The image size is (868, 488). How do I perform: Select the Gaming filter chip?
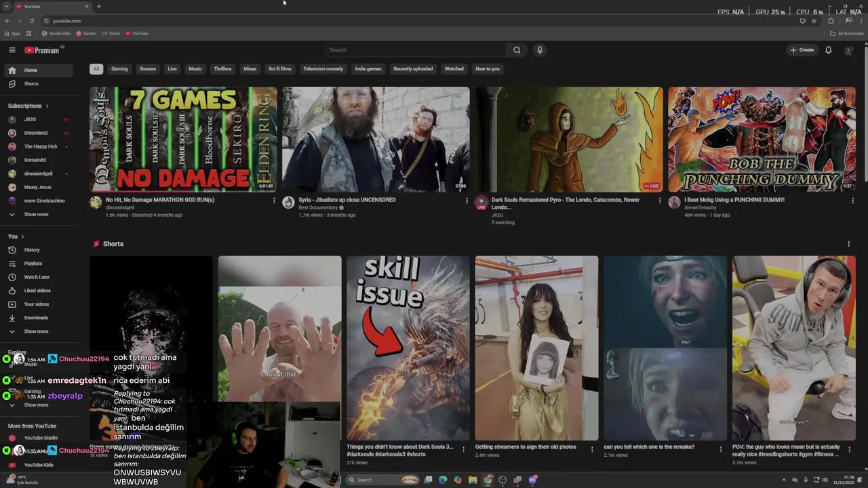tap(119, 68)
